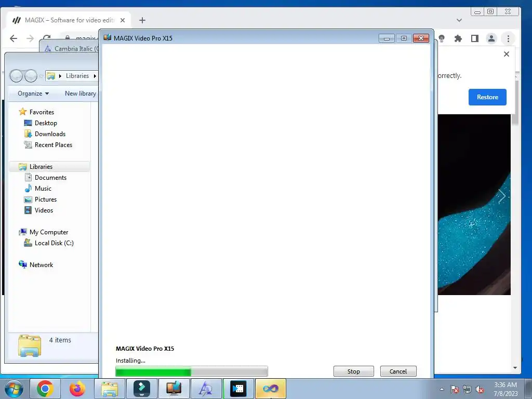Minimize the MAGIX Video Pro X15 window
The image size is (532, 399).
coord(387,38)
